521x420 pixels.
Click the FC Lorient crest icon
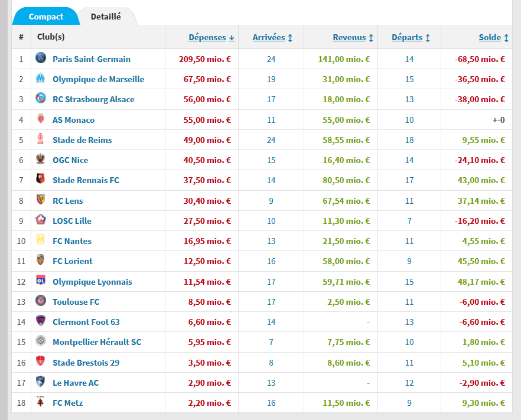(x=41, y=260)
